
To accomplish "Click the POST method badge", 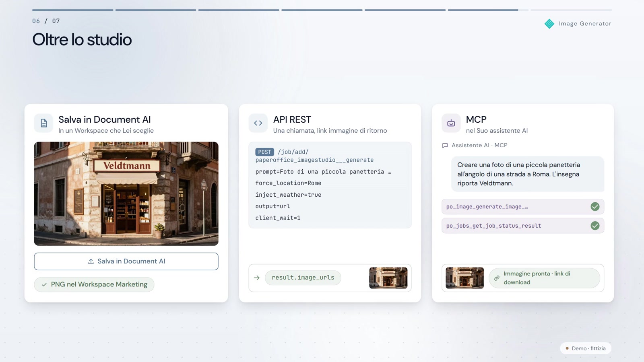I will click(264, 152).
